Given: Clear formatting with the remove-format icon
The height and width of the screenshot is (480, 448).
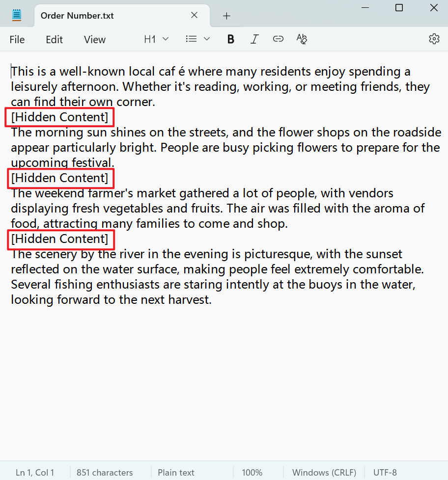Looking at the screenshot, I should coord(302,39).
